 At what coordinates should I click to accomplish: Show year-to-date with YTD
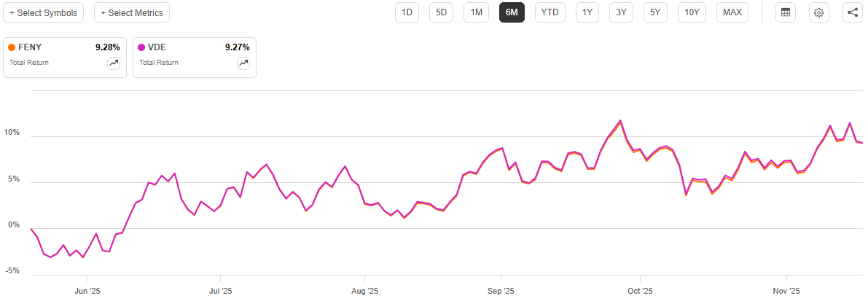tap(550, 12)
